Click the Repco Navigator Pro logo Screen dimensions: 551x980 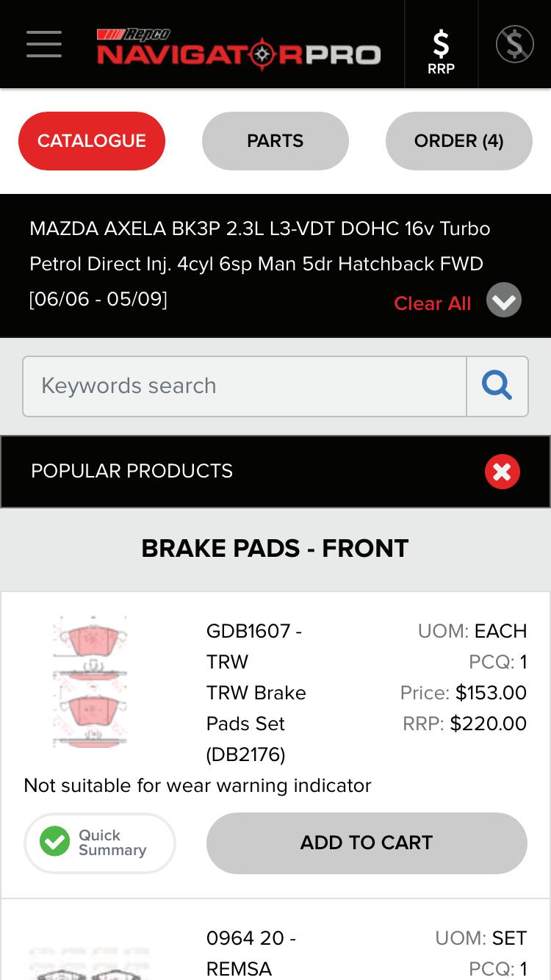tap(239, 47)
